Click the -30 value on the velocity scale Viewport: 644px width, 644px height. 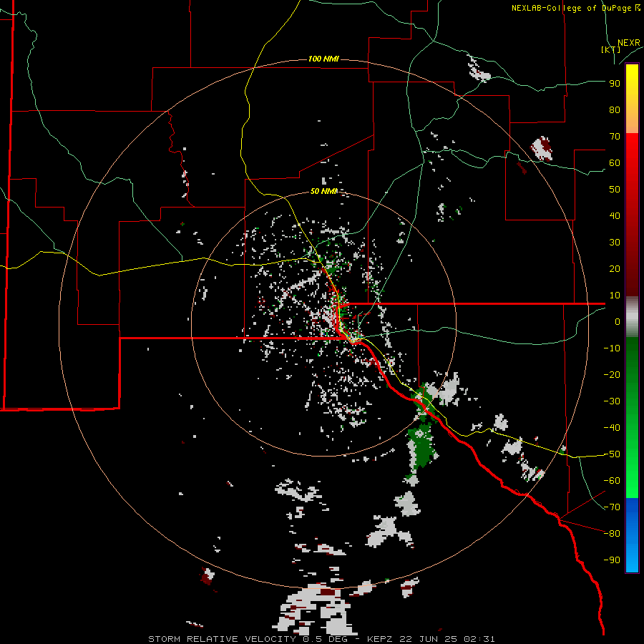tap(612, 401)
